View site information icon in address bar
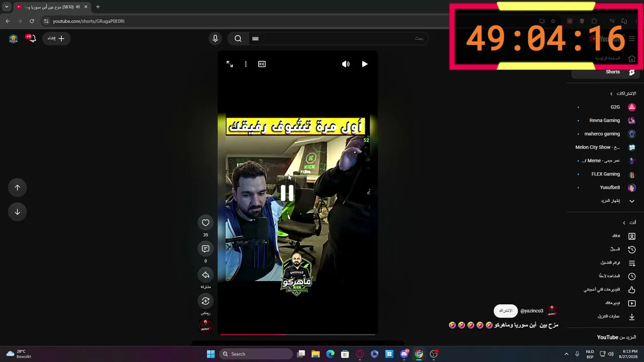 coord(46,21)
